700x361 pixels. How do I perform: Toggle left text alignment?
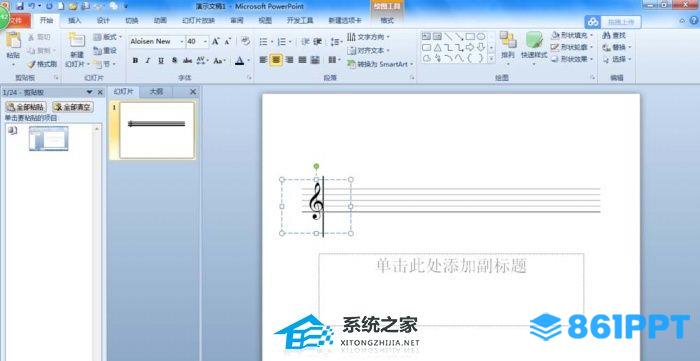[263, 60]
